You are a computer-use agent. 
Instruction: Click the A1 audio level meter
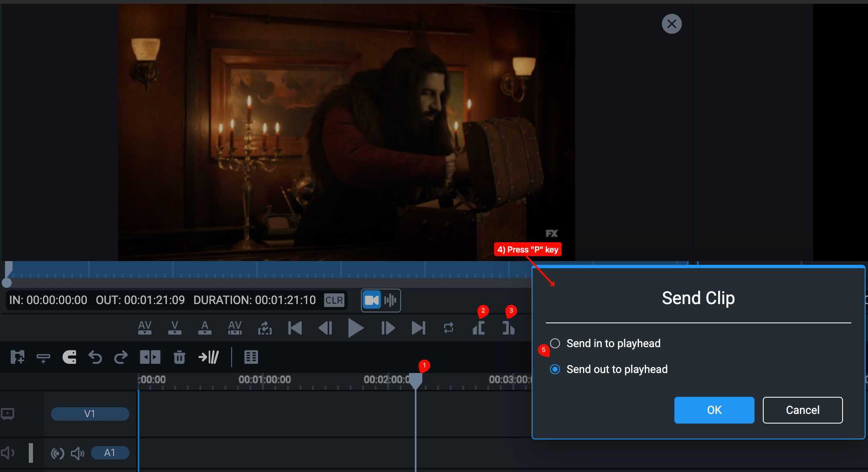pyautogui.click(x=31, y=453)
